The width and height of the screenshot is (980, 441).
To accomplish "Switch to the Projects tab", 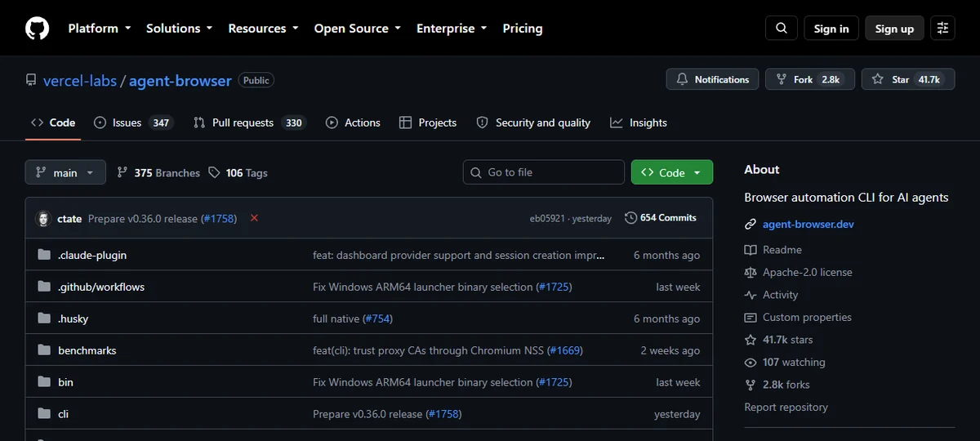I will click(x=428, y=122).
